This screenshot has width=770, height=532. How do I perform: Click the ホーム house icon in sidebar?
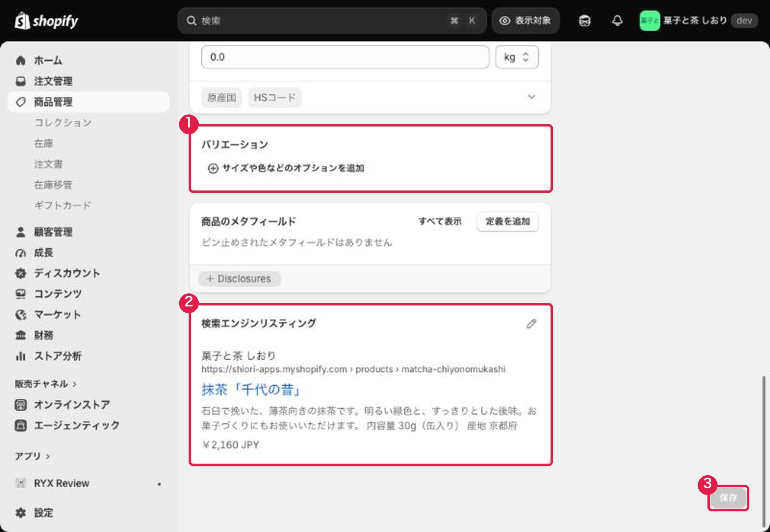coord(21,61)
